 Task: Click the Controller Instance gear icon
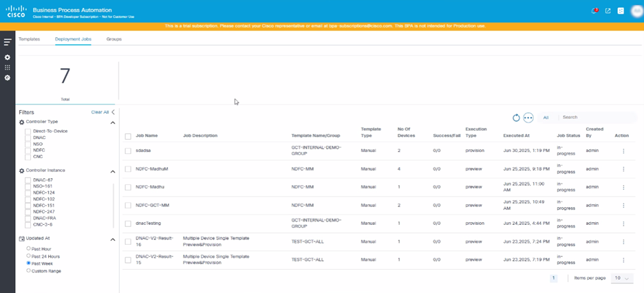click(22, 171)
